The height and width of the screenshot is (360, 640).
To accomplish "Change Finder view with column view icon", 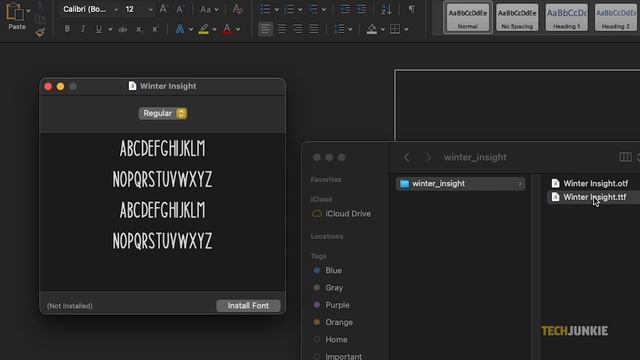I will coord(625,157).
